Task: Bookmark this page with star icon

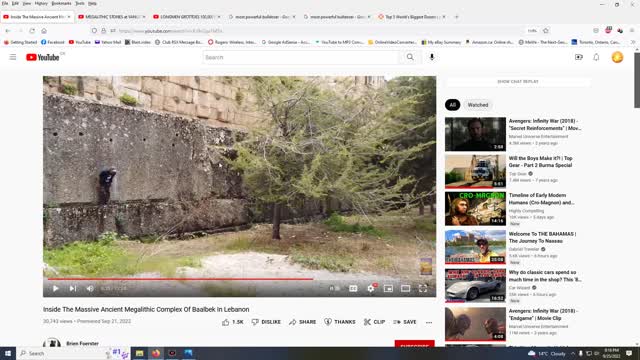Action: (x=546, y=31)
